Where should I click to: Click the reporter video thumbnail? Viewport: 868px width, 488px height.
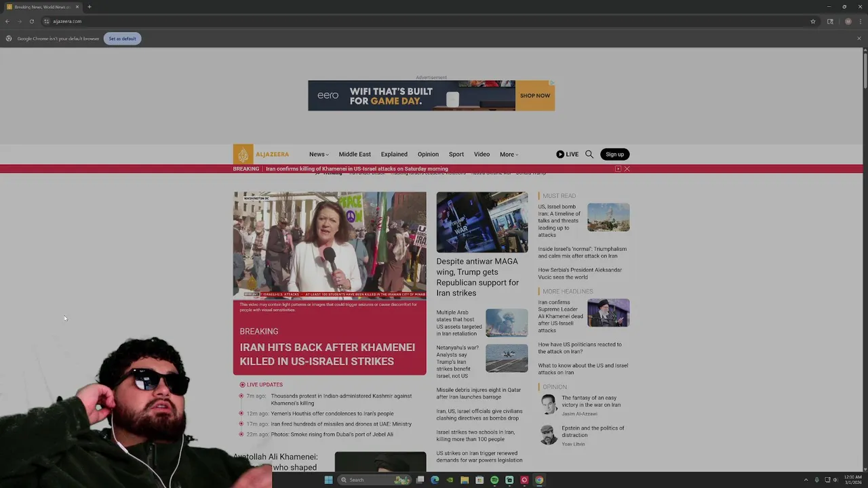pos(330,245)
